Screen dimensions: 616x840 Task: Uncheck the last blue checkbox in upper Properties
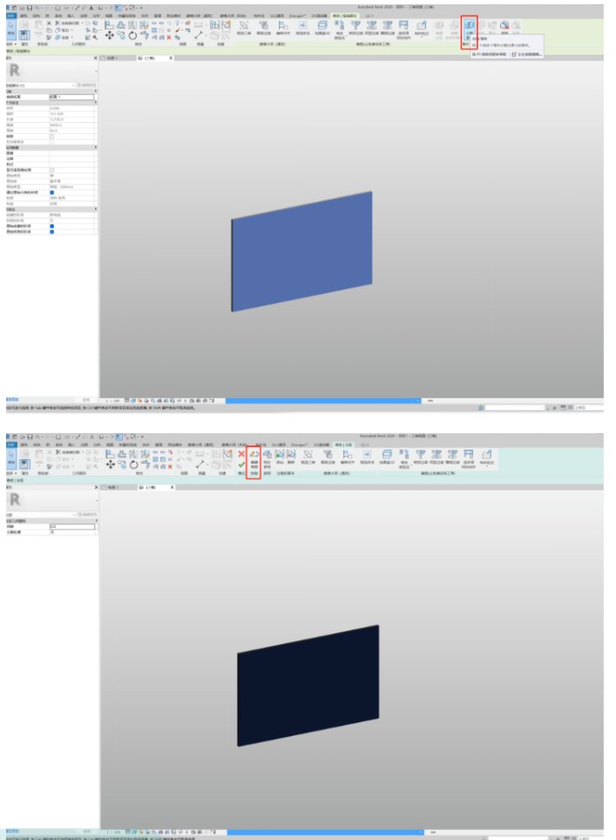(x=52, y=232)
